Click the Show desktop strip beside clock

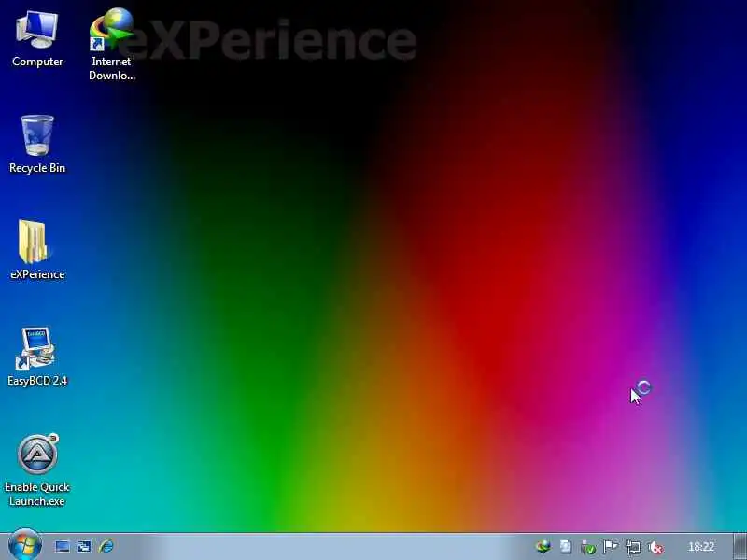coord(740,547)
